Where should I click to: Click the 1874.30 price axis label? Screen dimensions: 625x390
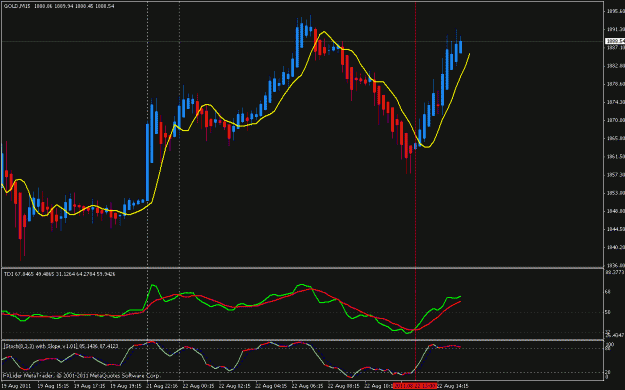(x=615, y=102)
